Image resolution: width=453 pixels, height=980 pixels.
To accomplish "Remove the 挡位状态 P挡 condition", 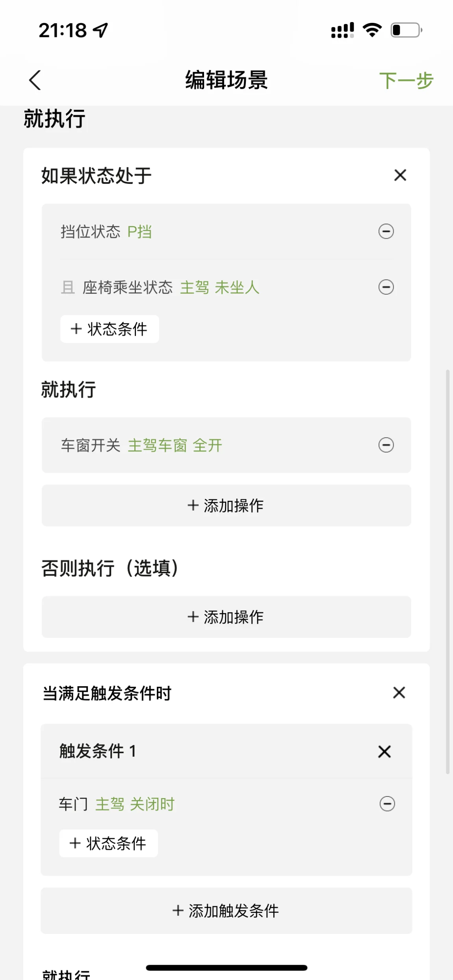I will (386, 231).
